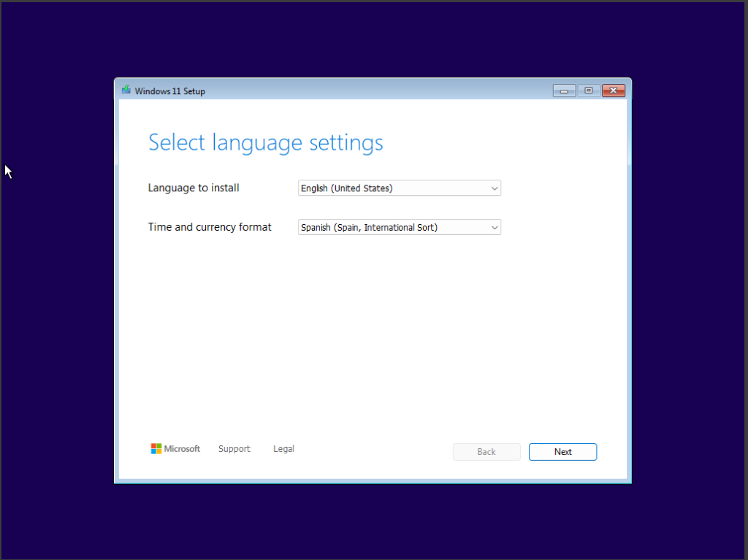Click the Windows 11 Setup title icon
748x560 pixels.
coord(126,90)
